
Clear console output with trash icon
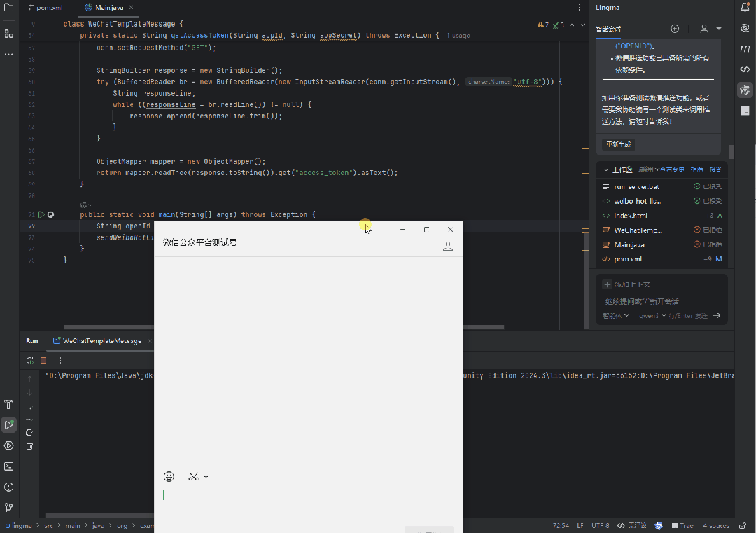29,446
